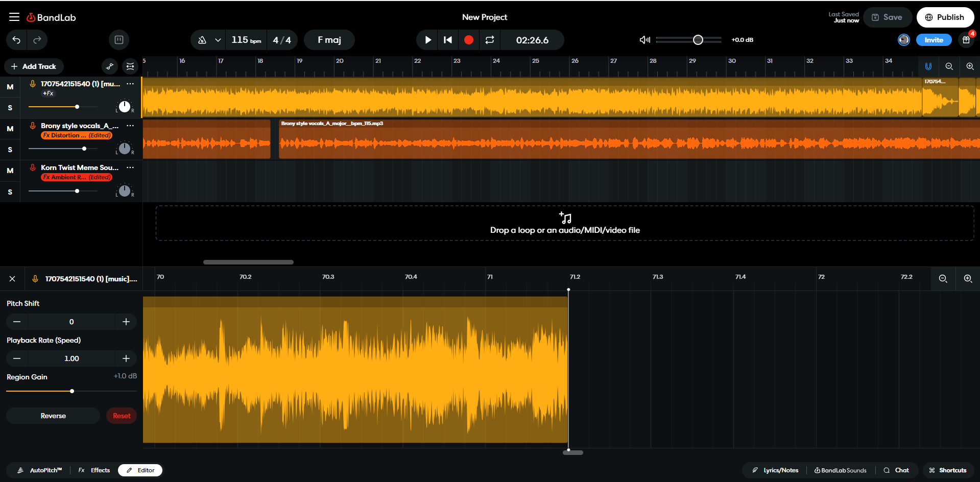Toggle the cycle loop icon

click(x=489, y=40)
